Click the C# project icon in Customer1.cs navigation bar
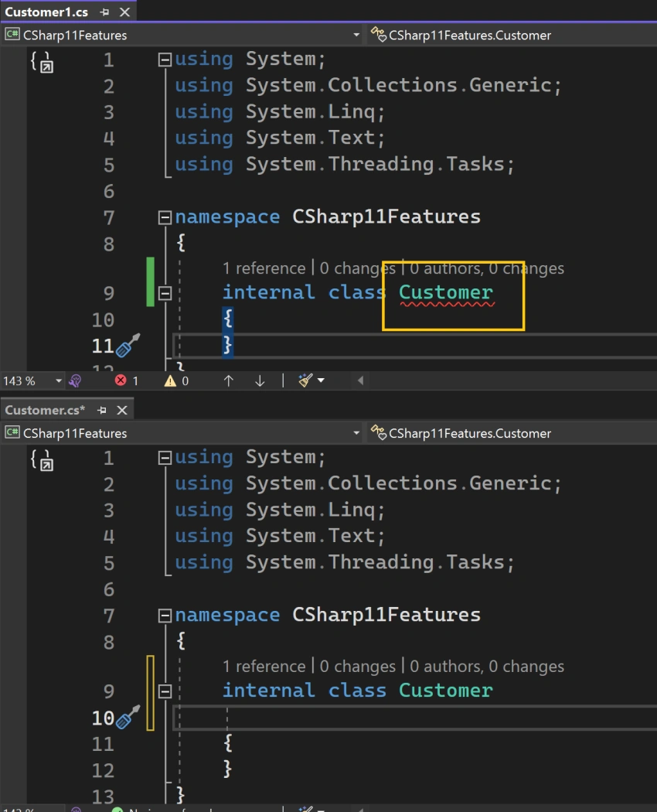Viewport: 657px width, 812px height. point(12,35)
